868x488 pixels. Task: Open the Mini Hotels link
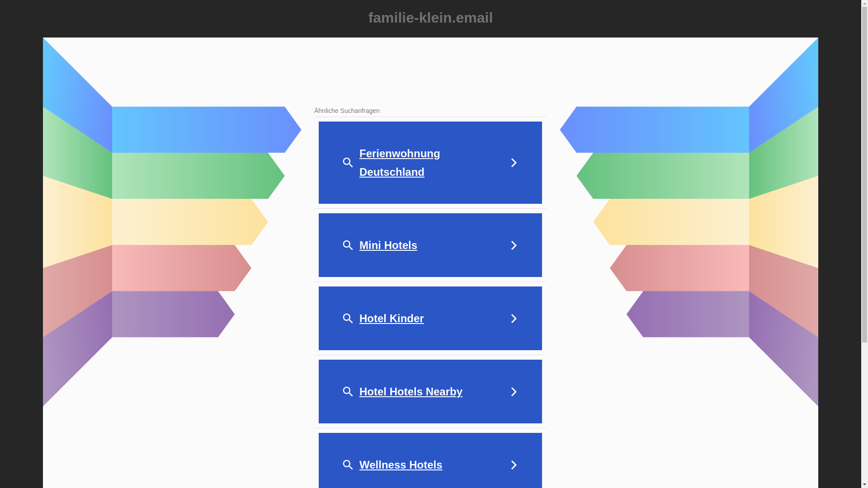pos(388,245)
